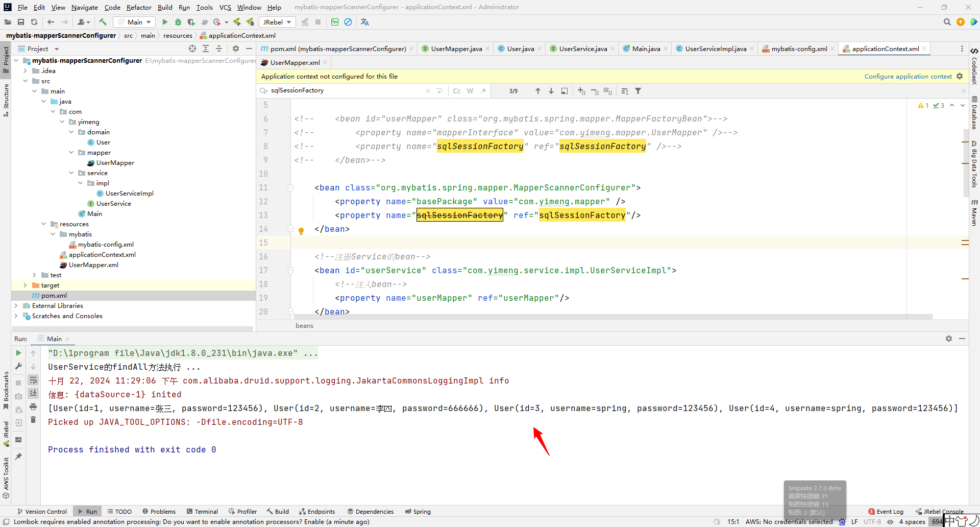Expand External Libraries node
Image resolution: width=980 pixels, height=527 pixels.
tap(16, 306)
